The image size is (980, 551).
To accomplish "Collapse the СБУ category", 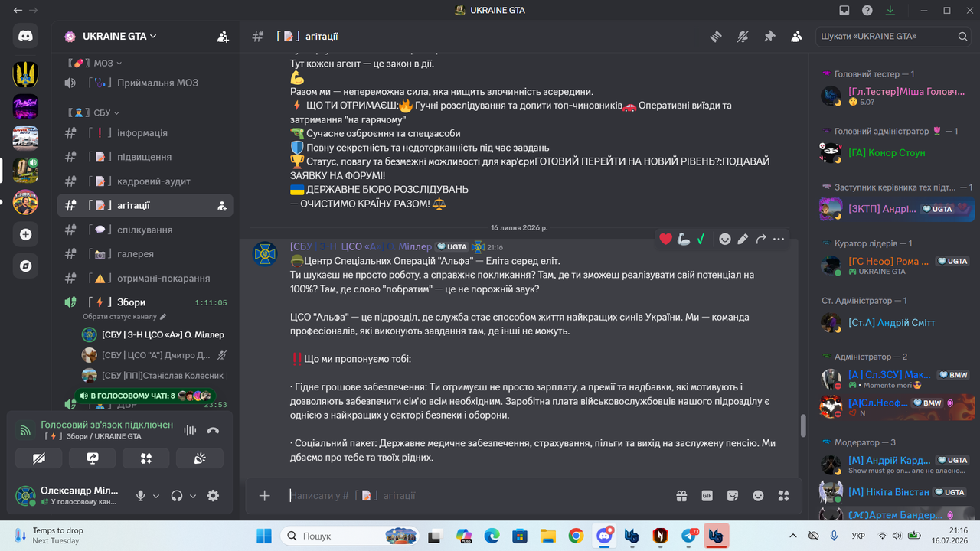I will [93, 112].
